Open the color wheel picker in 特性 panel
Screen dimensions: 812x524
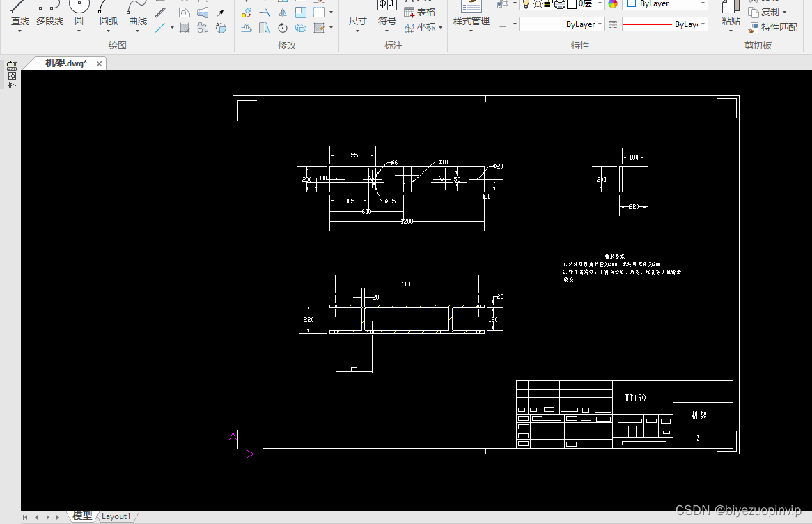(613, 4)
